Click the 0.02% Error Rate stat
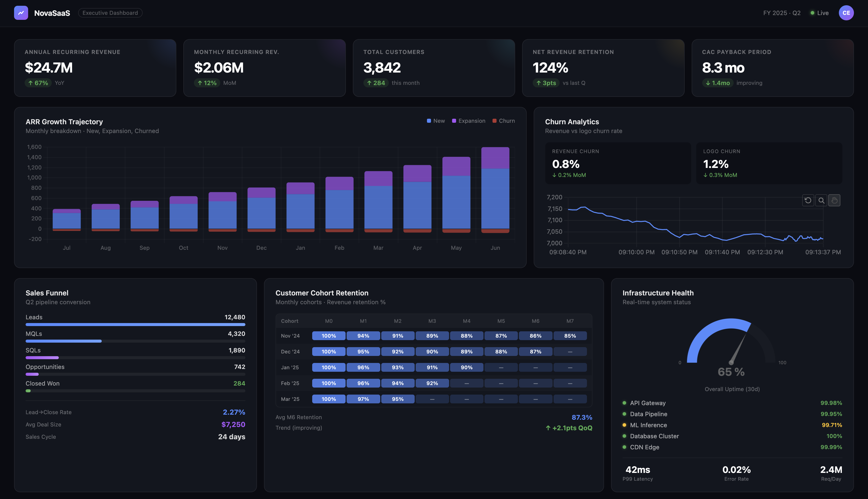This screenshot has height=499, width=868. 736,473
